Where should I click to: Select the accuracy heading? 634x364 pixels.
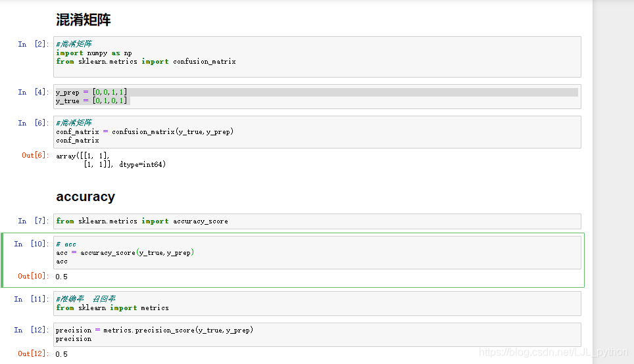[85, 196]
